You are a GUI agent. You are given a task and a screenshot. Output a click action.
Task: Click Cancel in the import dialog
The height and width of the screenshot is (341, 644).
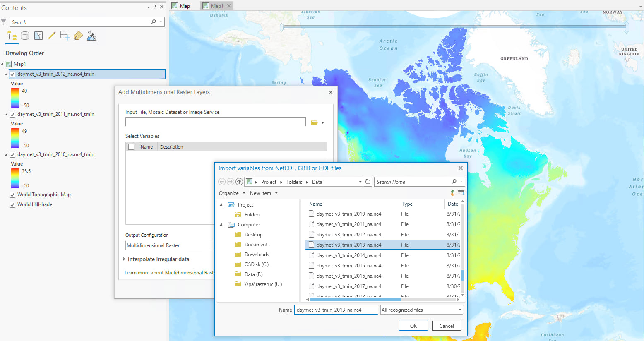(446, 326)
